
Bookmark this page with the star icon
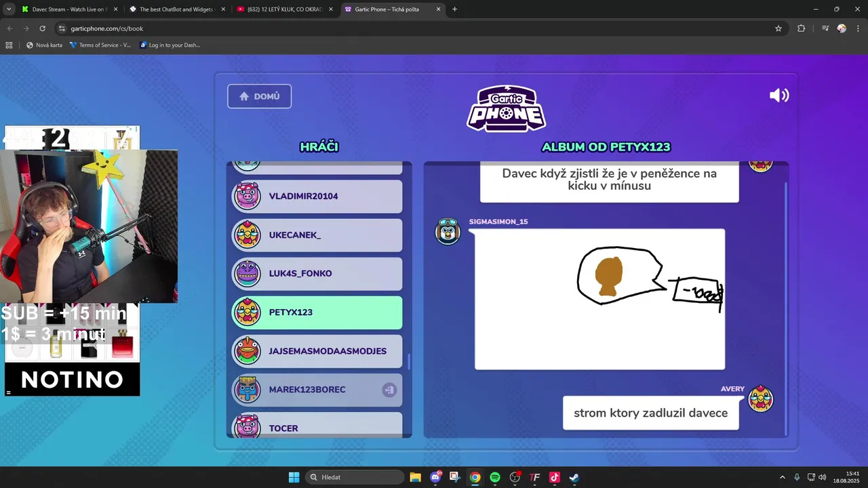tap(778, 28)
